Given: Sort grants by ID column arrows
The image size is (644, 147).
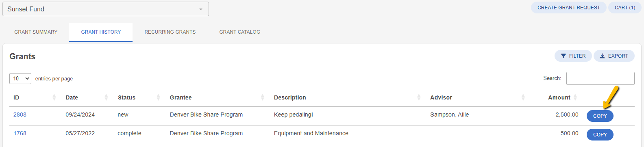Looking at the screenshot, I should click(54, 97).
